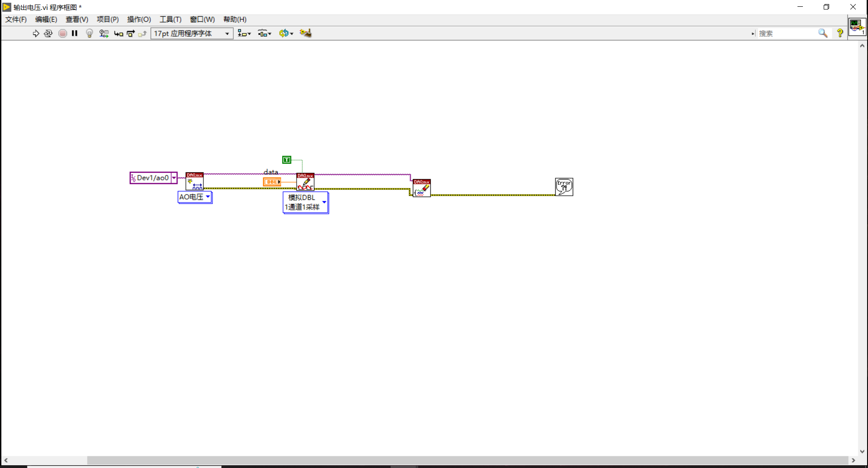868x468 pixels.
Task: Select the DAQmx Write node
Action: [x=305, y=182]
